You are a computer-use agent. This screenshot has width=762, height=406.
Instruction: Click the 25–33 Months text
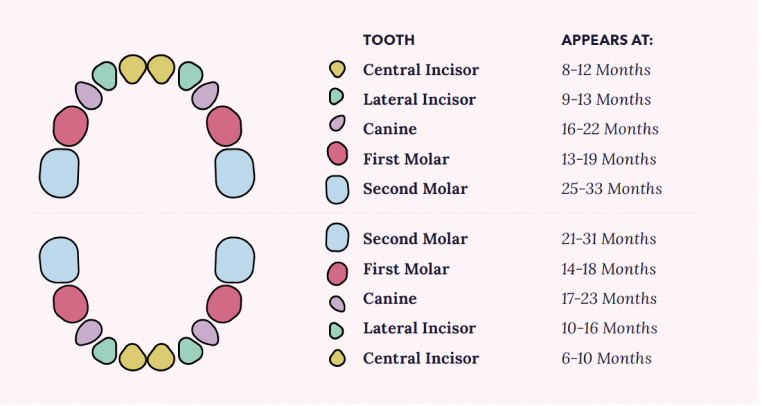point(611,188)
